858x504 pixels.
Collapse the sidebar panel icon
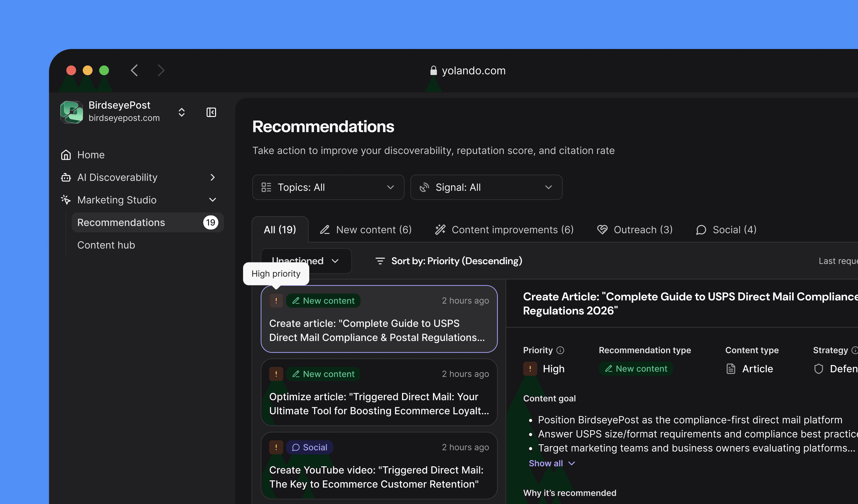tap(211, 112)
